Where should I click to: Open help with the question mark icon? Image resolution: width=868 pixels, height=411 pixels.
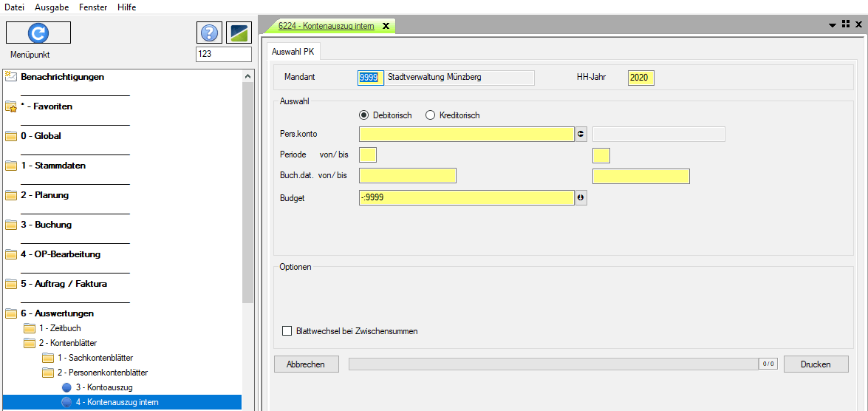click(210, 33)
